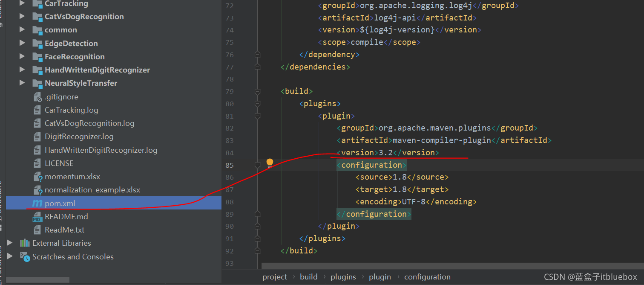This screenshot has width=644, height=285.
Task: Click 'build' in the XML breadcrumb
Action: [309, 277]
